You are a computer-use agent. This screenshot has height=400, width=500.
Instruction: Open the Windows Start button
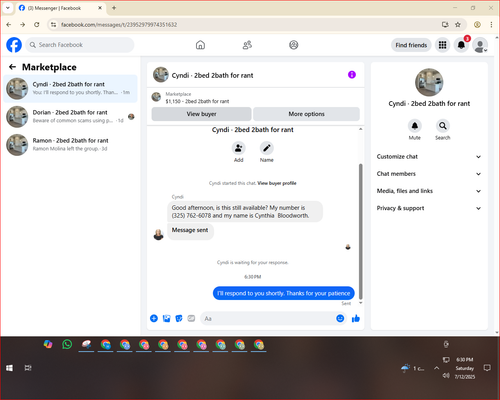click(x=9, y=368)
